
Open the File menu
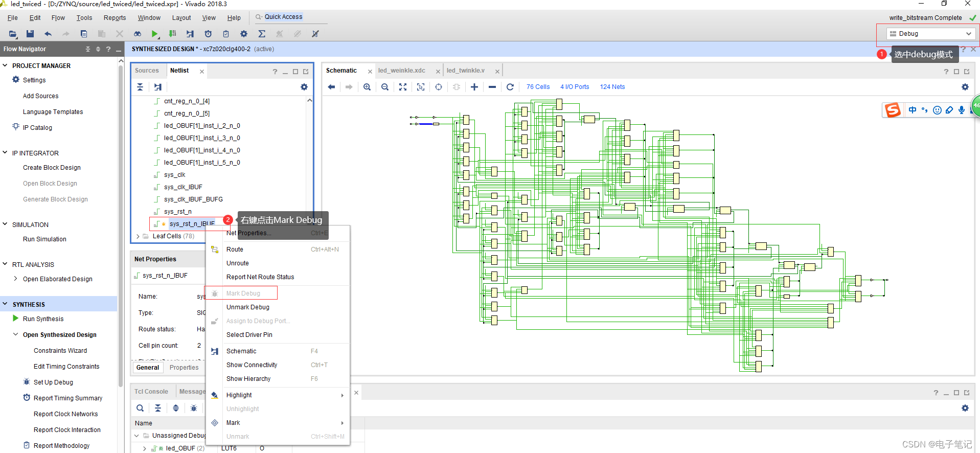click(13, 18)
